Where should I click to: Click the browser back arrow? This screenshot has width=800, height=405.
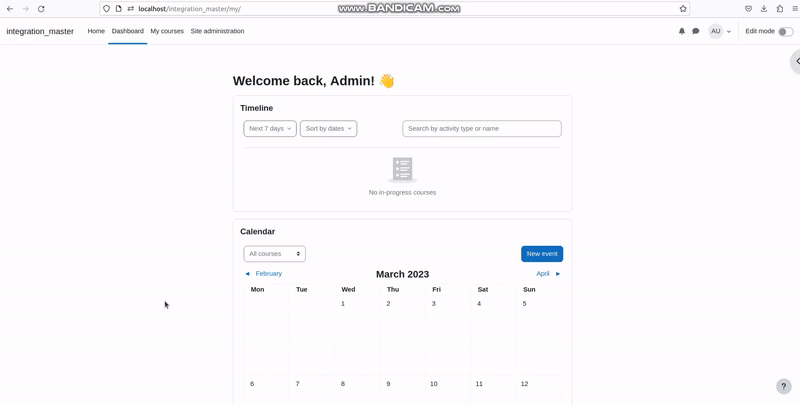[x=10, y=9]
